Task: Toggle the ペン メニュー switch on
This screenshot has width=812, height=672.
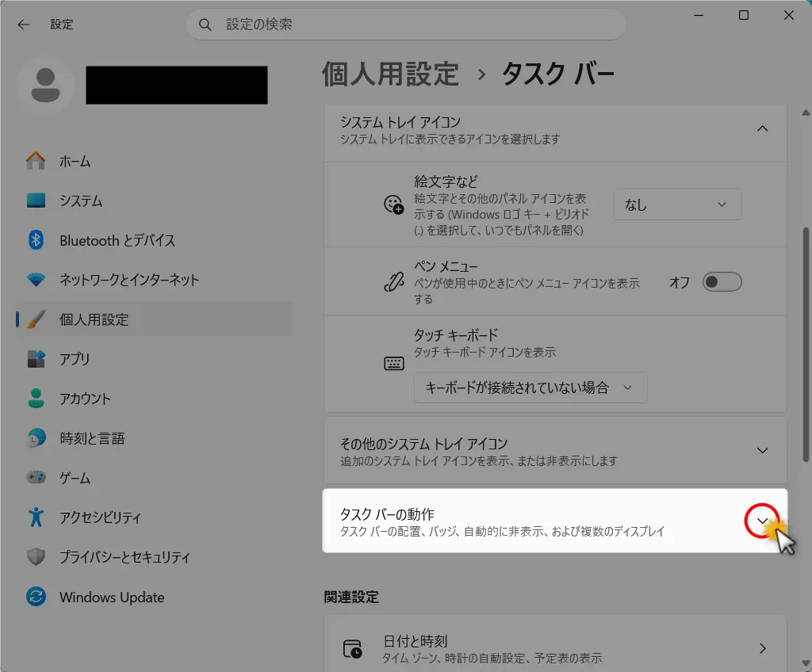Action: pos(722,281)
